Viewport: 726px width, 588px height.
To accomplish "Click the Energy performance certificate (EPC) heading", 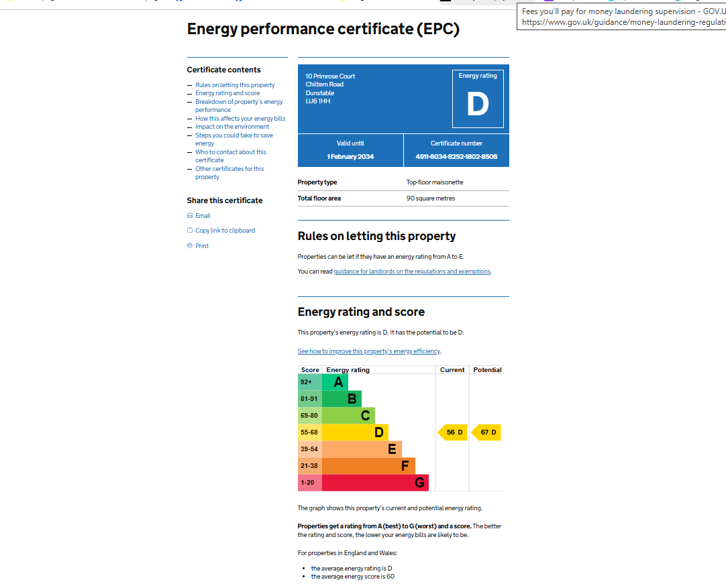I will 323,29.
